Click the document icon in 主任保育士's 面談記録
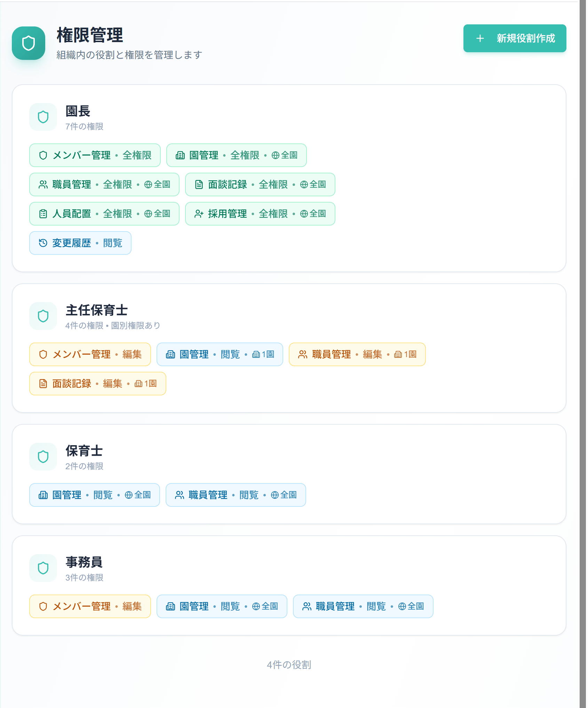 (43, 384)
